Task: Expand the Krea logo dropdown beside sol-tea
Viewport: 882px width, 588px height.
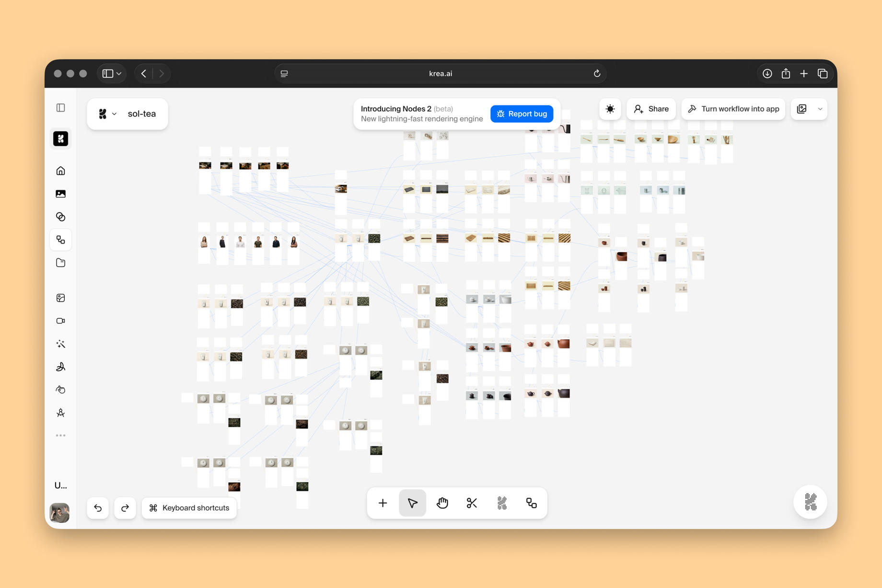Action: point(107,114)
